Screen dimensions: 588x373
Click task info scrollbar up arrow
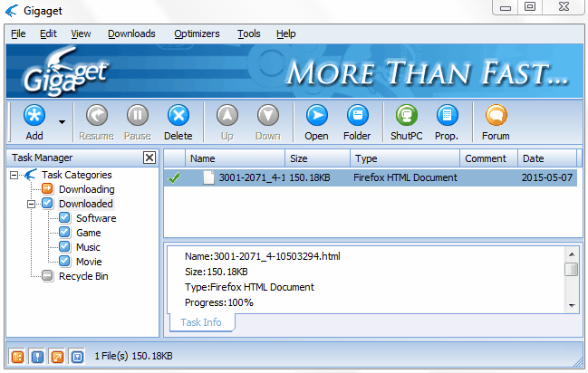click(572, 254)
